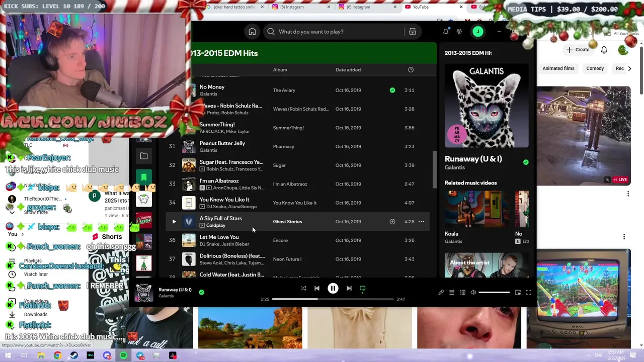
Task: Select Animated films chip on YouTube
Action: [x=558, y=68]
